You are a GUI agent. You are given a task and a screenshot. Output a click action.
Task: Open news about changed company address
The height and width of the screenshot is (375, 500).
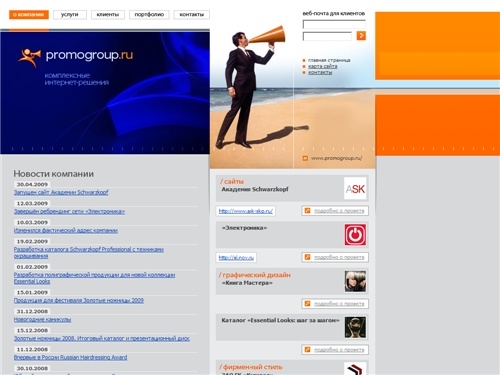click(66, 230)
